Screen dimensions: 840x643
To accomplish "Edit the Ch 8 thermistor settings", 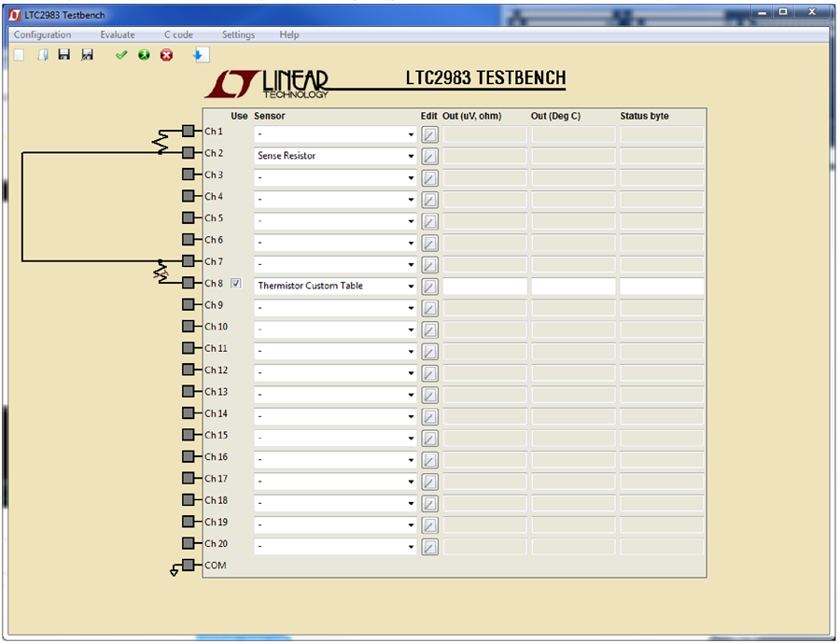I will coord(429,287).
